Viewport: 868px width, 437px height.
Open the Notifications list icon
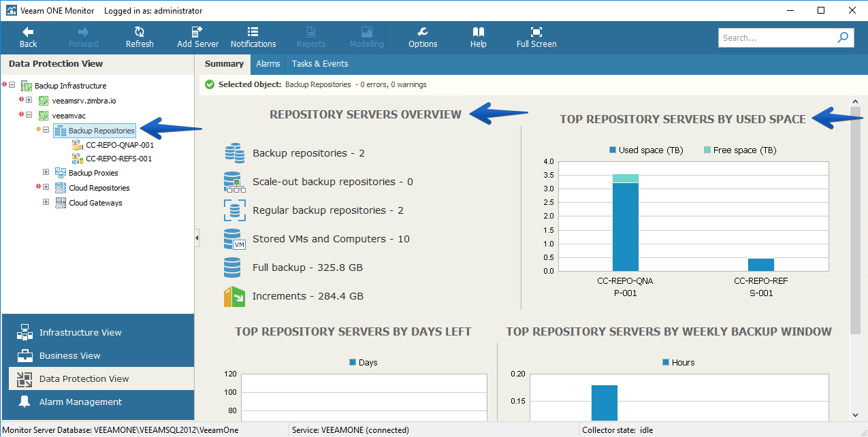coord(253,31)
